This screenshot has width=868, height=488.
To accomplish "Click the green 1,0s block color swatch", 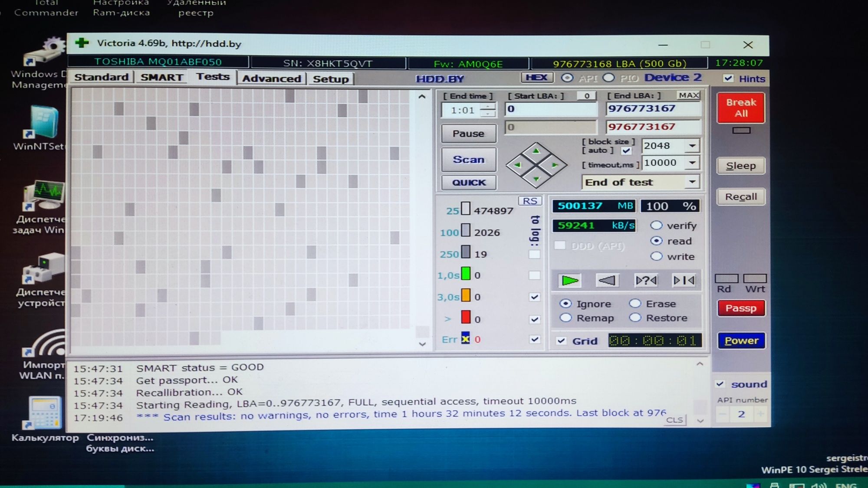I will 465,274.
